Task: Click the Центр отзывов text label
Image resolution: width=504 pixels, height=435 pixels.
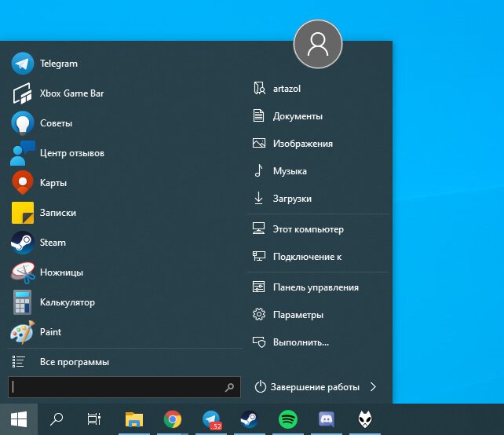Action: (x=72, y=153)
